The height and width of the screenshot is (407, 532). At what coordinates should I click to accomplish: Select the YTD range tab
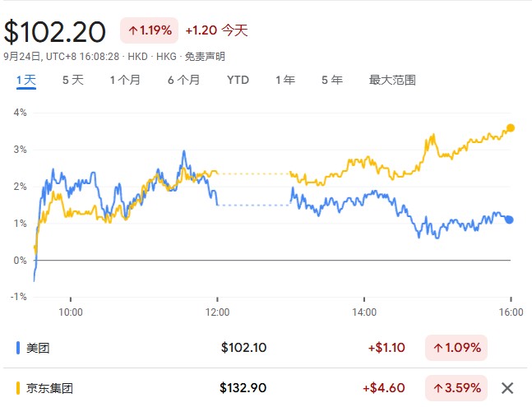click(238, 80)
